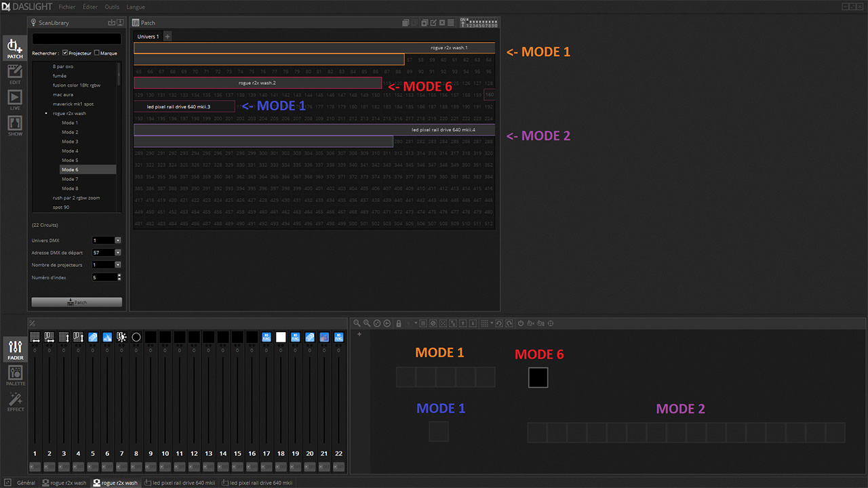Select Mode 1 in fixture tree
The width and height of the screenshot is (868, 488).
[x=70, y=123]
